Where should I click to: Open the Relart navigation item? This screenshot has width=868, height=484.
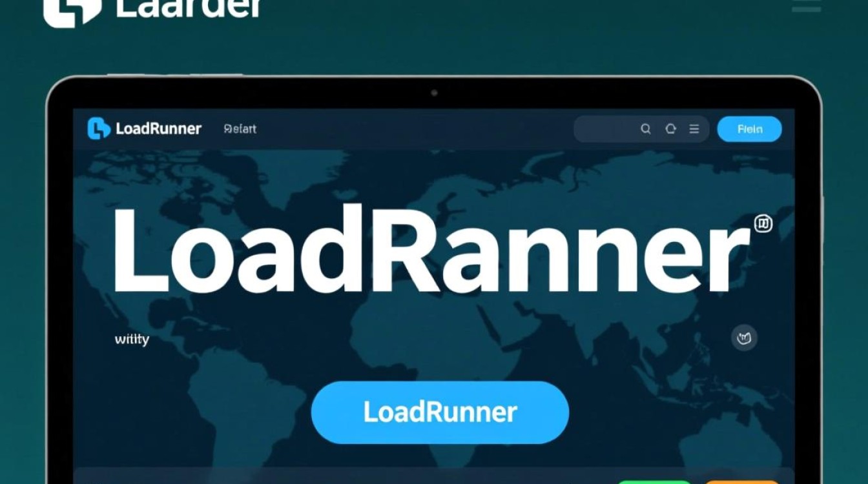pos(240,129)
